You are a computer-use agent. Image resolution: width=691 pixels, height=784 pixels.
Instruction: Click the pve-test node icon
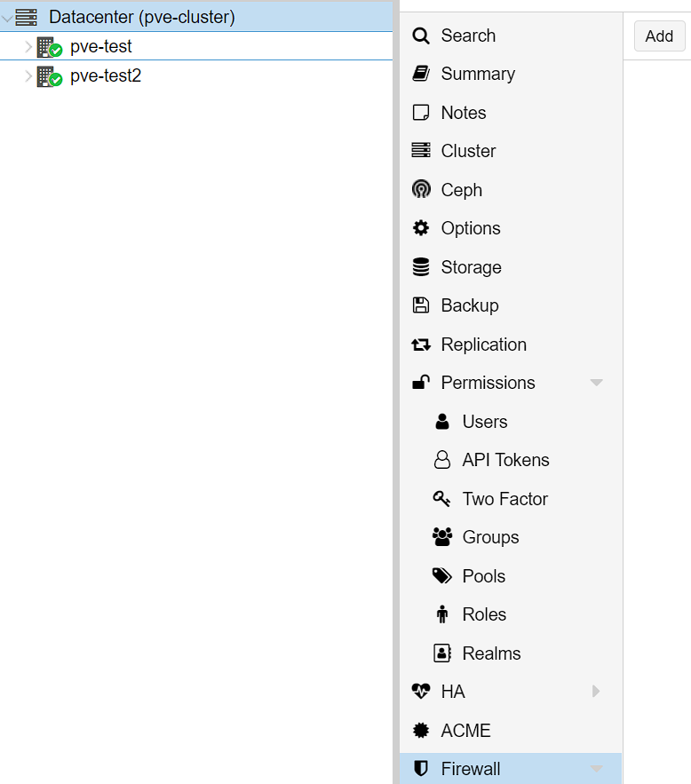point(50,47)
